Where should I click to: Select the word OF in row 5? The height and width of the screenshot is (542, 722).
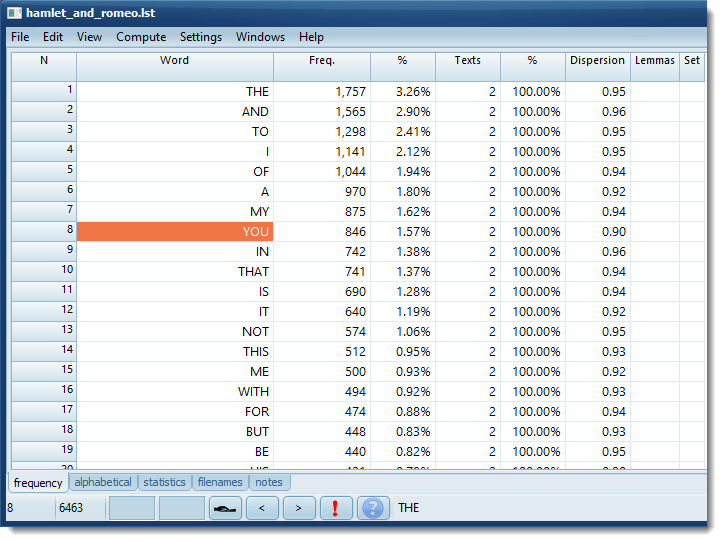[261, 172]
